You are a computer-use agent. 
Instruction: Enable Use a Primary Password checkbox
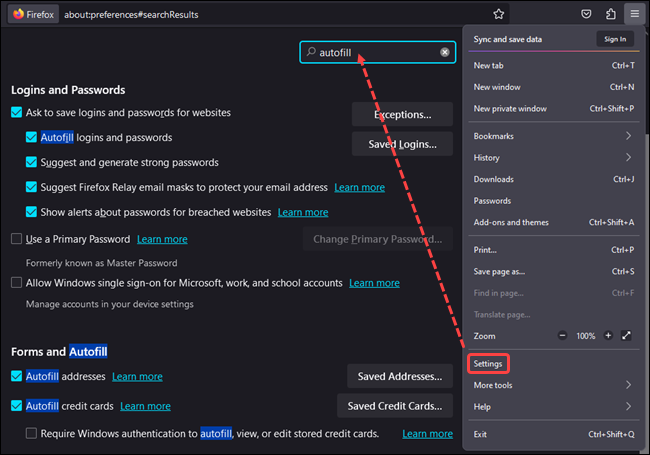pyautogui.click(x=16, y=239)
